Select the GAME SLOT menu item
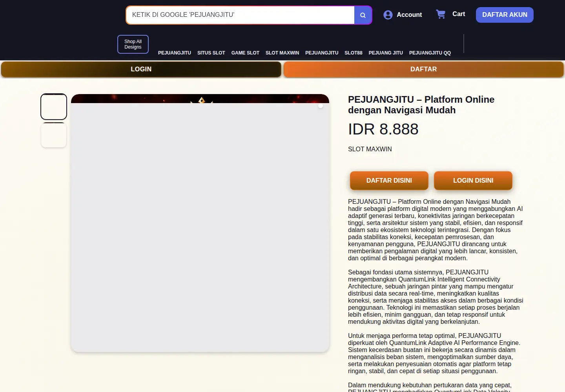The height and width of the screenshot is (392, 565). (x=245, y=53)
